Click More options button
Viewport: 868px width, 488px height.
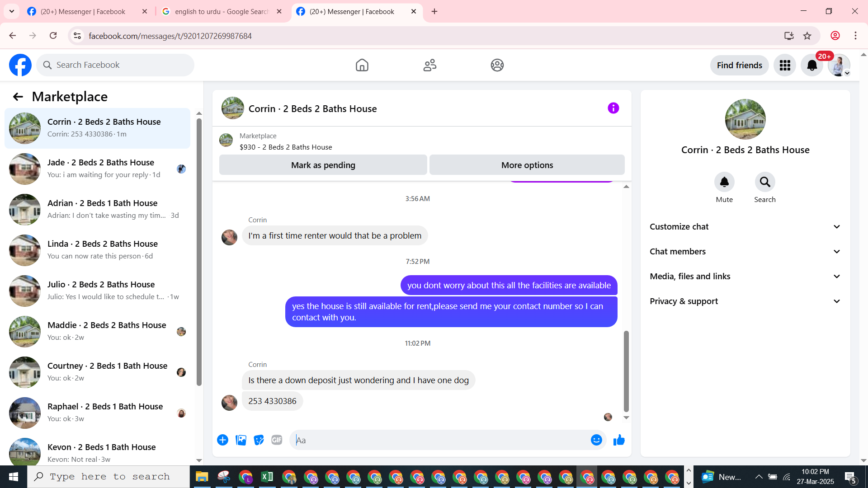527,165
